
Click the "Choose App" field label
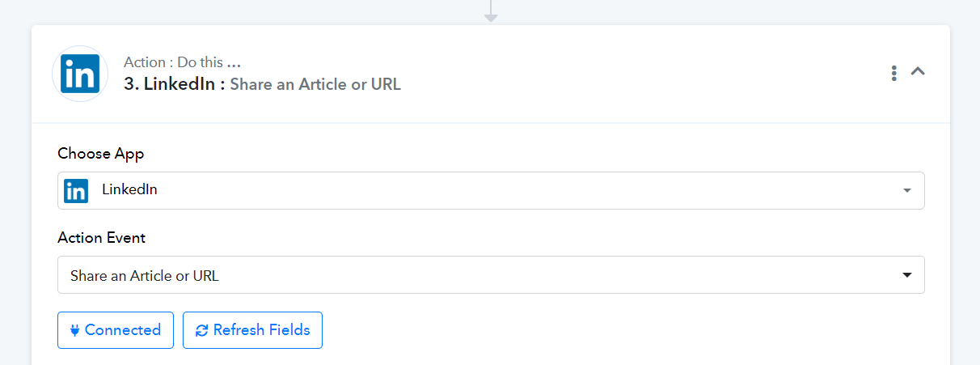(x=101, y=154)
